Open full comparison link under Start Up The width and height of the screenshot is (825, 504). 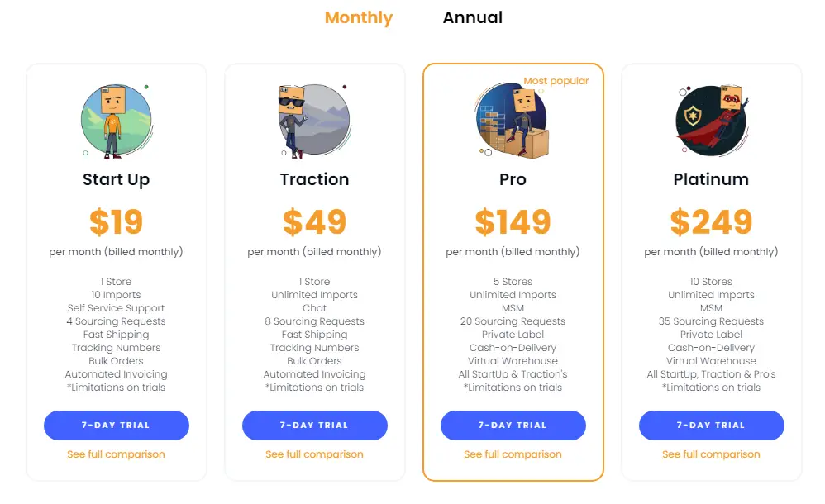point(116,454)
